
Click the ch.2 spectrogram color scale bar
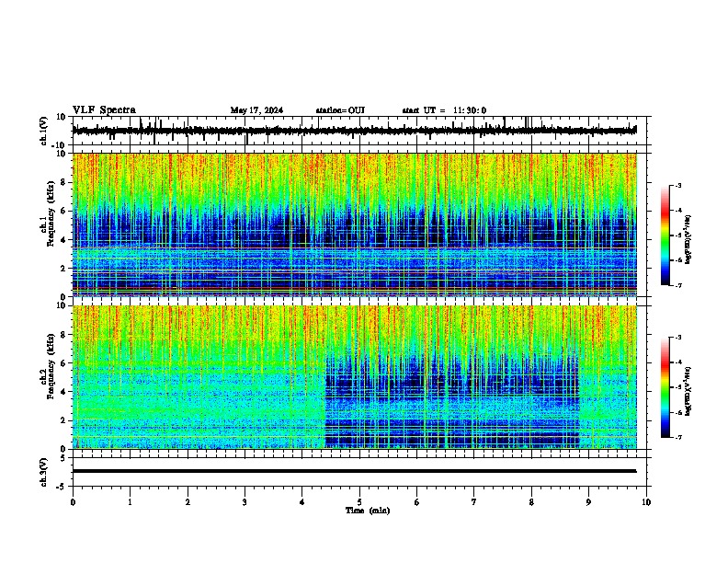tap(665, 387)
